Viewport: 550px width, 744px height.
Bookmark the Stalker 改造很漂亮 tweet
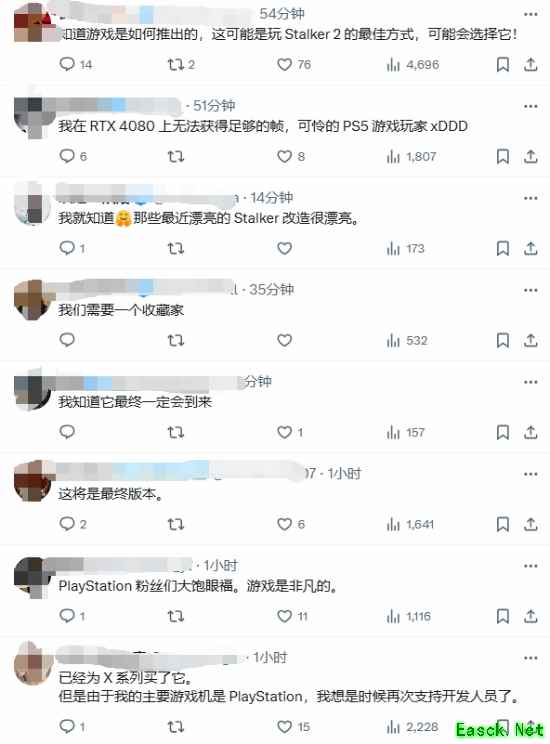[x=503, y=248]
